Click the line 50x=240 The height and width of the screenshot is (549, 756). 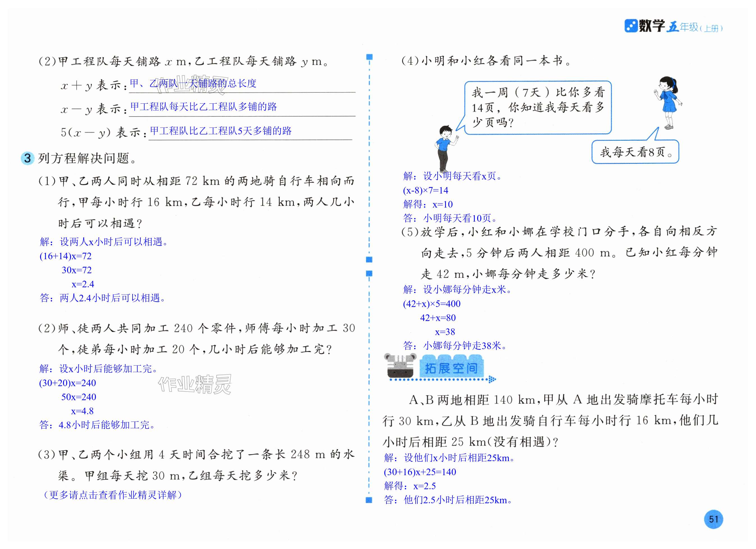79,397
